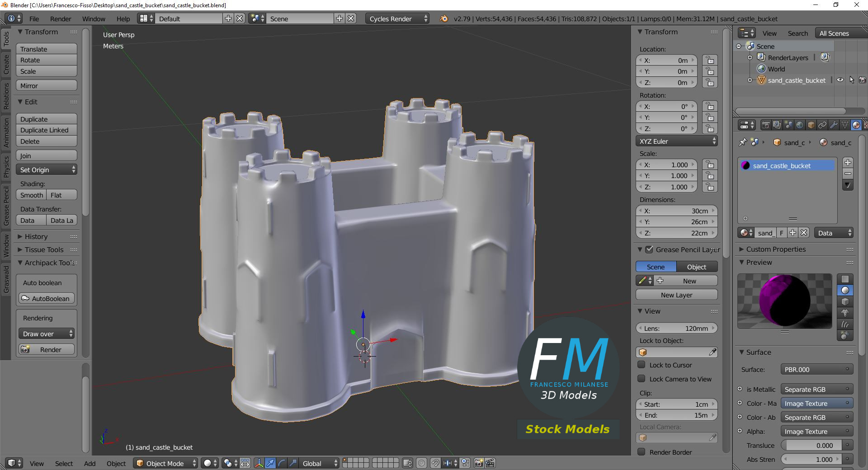Screen dimensions: 868x470
Task: Set material preview to World spheres
Action: click(845, 335)
